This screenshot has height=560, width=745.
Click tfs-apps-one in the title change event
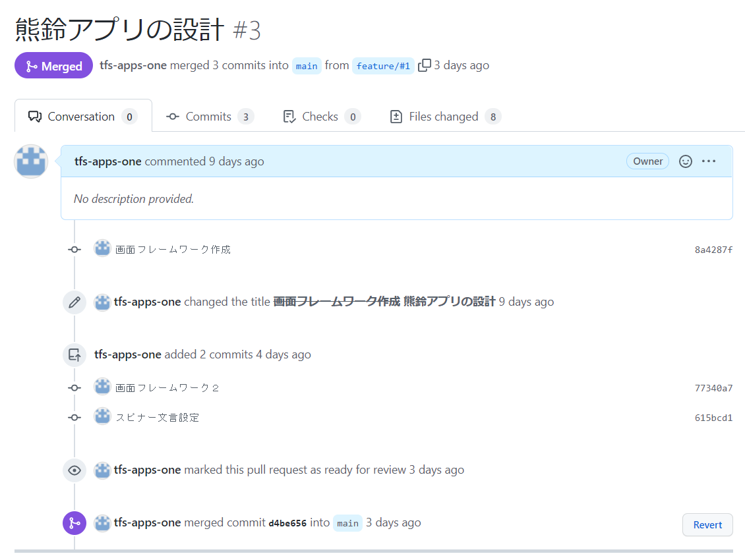[147, 302]
